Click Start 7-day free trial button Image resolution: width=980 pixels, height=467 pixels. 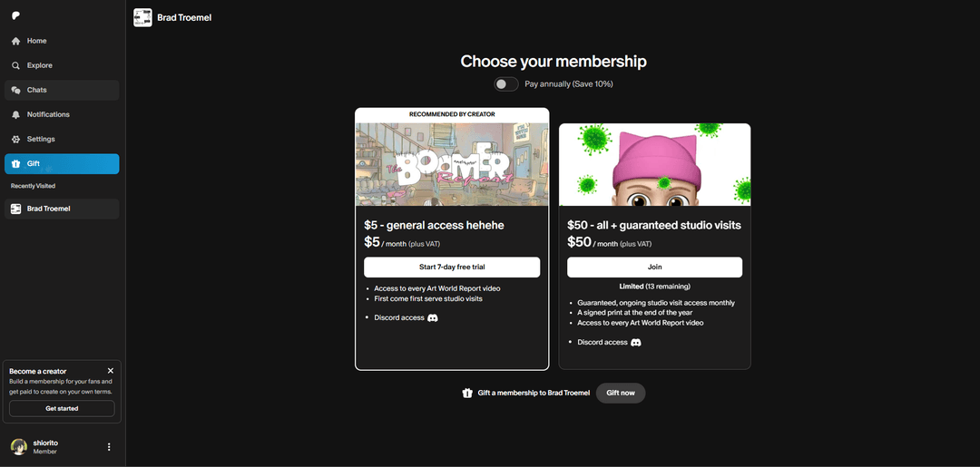[x=452, y=268]
